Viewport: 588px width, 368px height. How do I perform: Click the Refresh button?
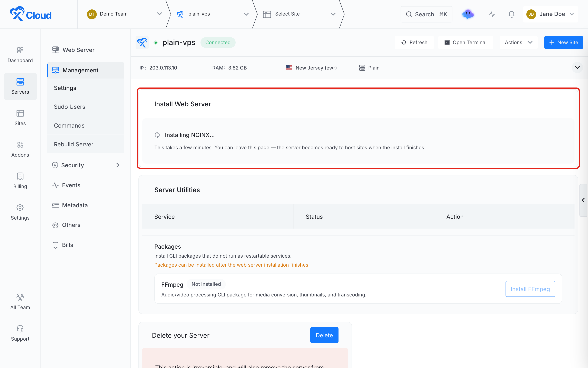point(414,42)
